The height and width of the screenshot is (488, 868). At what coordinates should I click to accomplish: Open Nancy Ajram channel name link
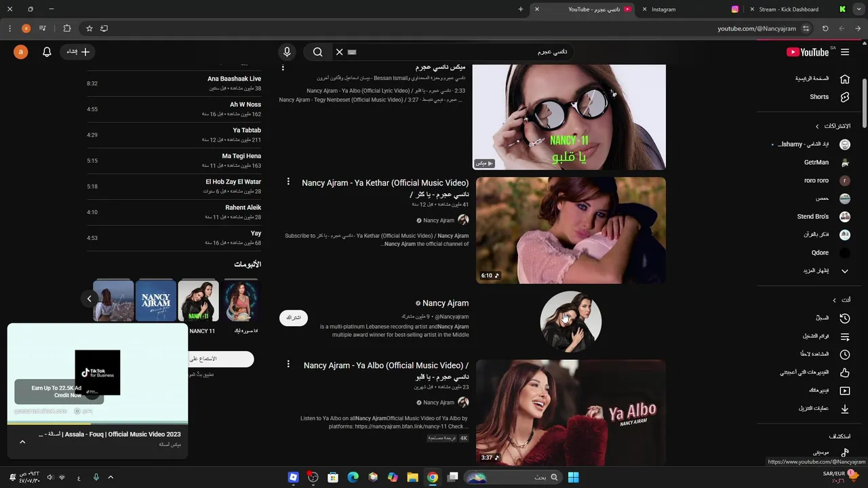click(x=446, y=303)
